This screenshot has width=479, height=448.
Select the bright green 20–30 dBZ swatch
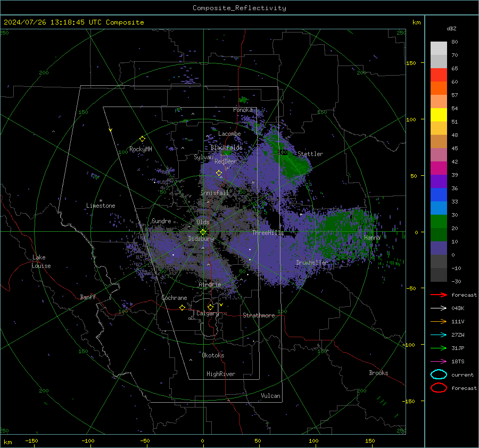(x=439, y=222)
